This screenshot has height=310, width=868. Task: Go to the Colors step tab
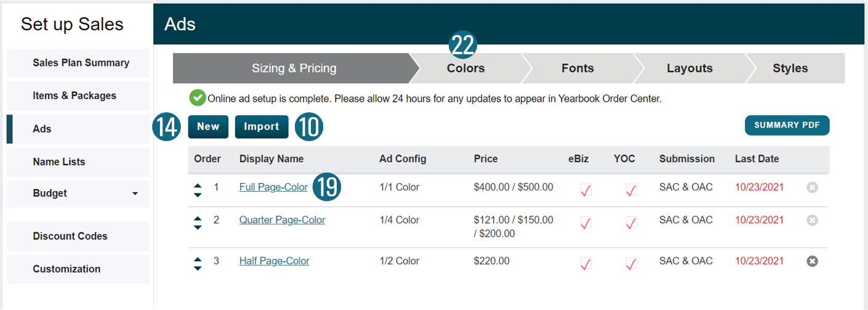tap(465, 68)
